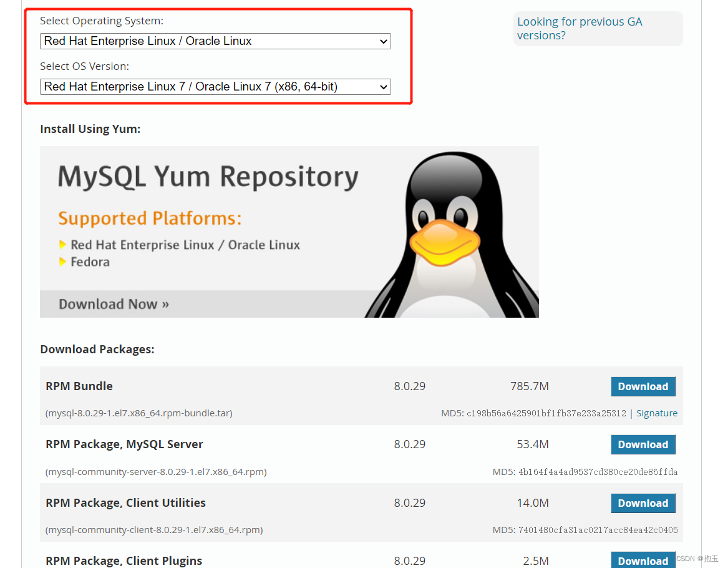Image resolution: width=728 pixels, height=568 pixels.
Task: Select MD5 hash c198b56a6425901bf1fb37e233a25312
Action: [x=546, y=413]
